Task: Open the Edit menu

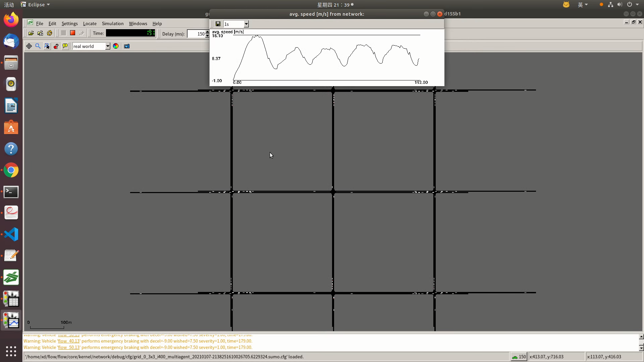Action: pyautogui.click(x=52, y=23)
